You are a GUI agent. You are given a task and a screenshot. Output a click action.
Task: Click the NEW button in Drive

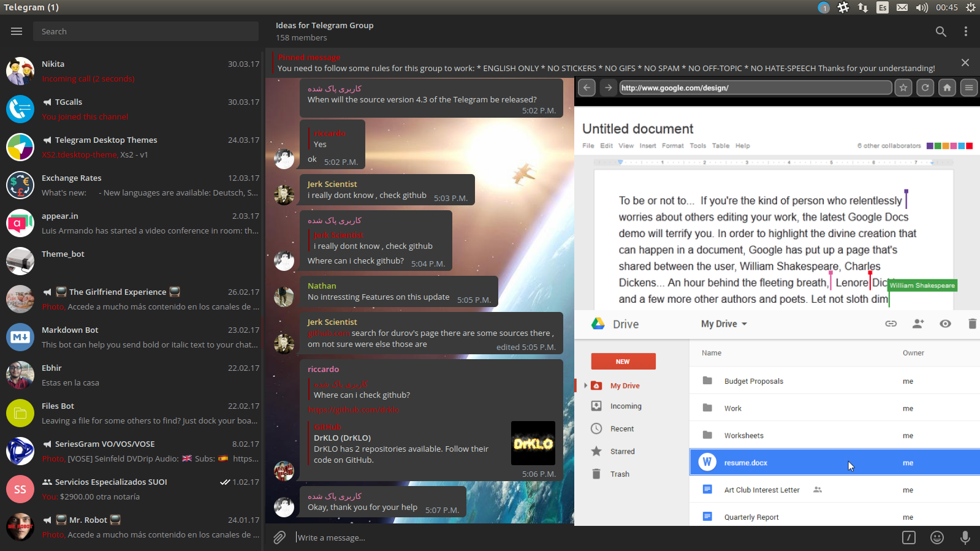click(623, 362)
